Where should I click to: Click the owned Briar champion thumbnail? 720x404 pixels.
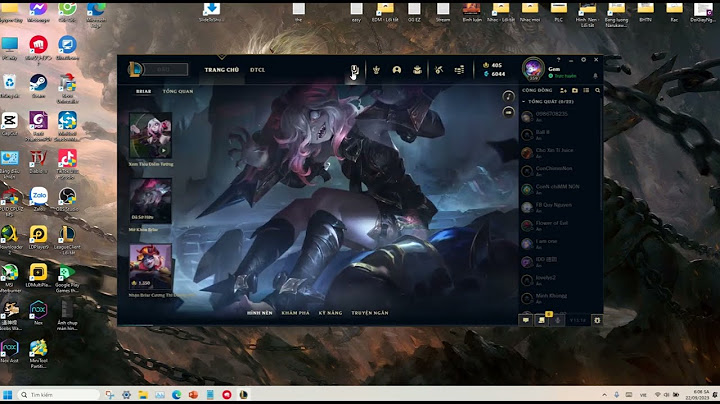[150, 201]
